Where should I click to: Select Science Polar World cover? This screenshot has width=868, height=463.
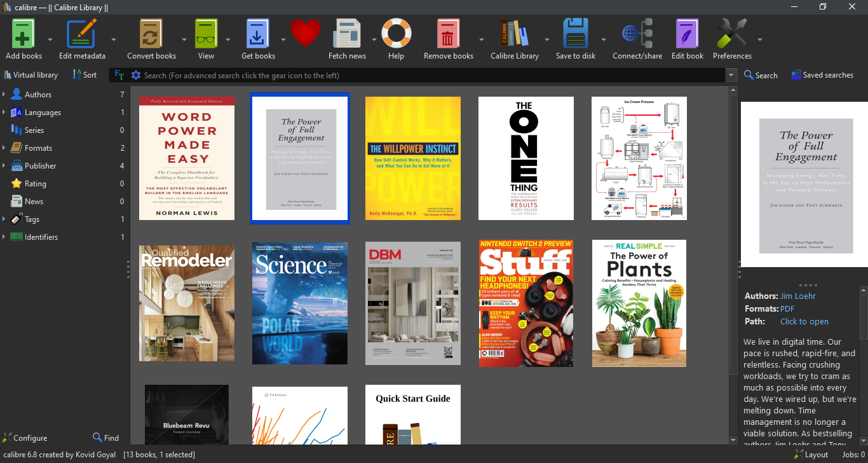pyautogui.click(x=300, y=303)
